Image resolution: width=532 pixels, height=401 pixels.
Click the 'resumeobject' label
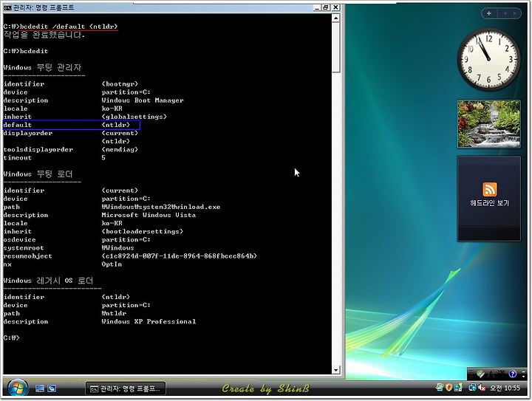click(x=27, y=256)
